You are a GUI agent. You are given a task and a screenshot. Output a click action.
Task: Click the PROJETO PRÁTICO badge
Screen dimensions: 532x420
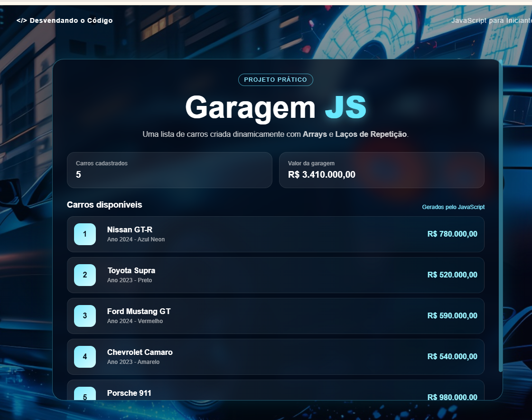click(276, 79)
